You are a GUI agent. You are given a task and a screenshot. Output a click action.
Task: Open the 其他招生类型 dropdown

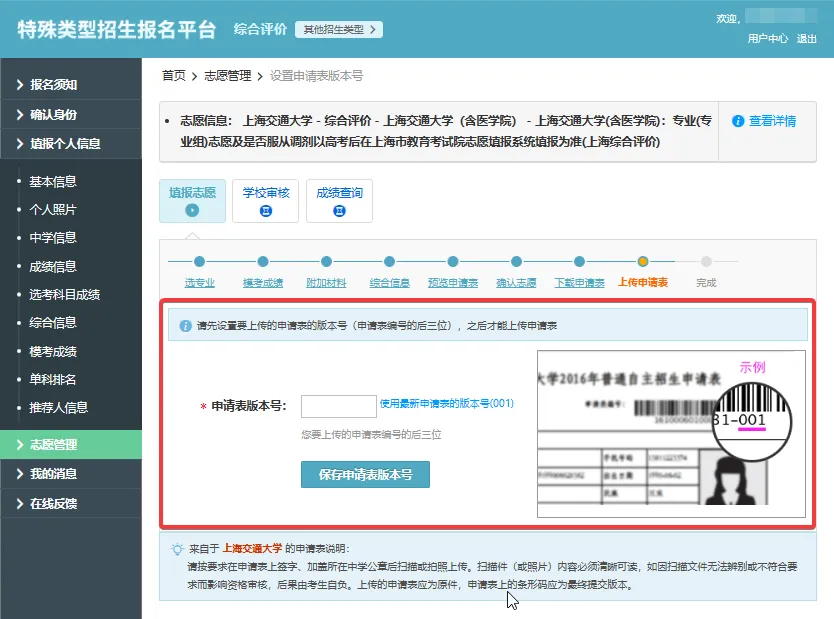point(339,29)
